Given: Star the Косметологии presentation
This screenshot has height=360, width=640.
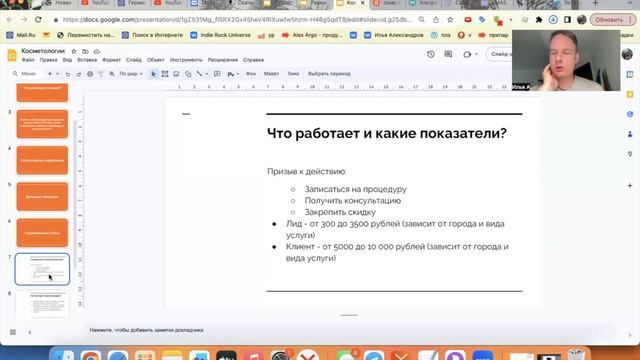Looking at the screenshot, I should (x=74, y=51).
